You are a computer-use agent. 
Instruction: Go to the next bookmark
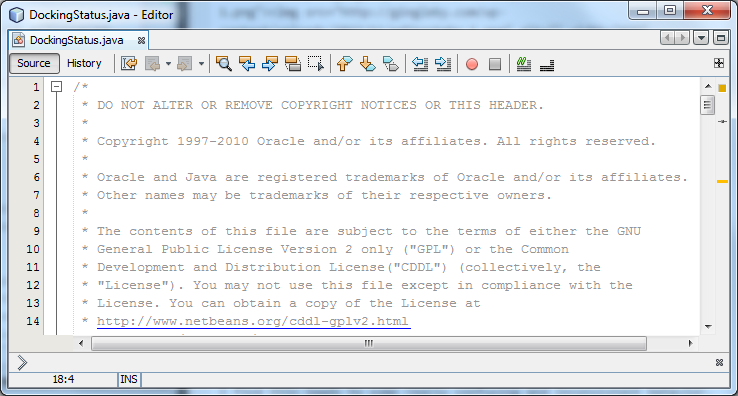click(x=368, y=63)
